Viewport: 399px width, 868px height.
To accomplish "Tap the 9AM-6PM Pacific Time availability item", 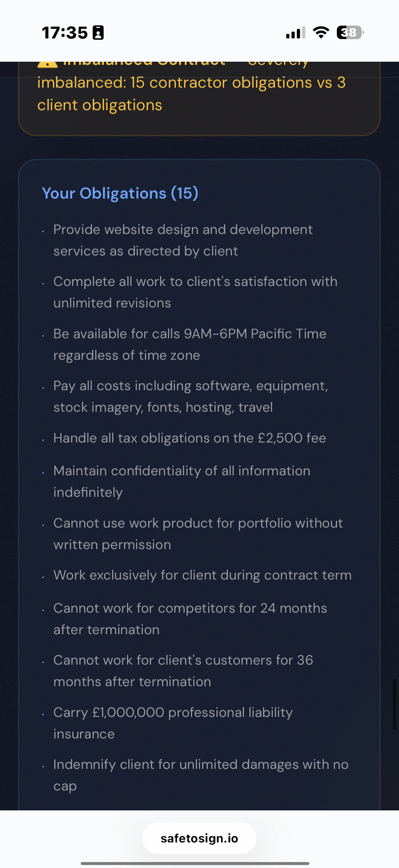I will click(190, 344).
